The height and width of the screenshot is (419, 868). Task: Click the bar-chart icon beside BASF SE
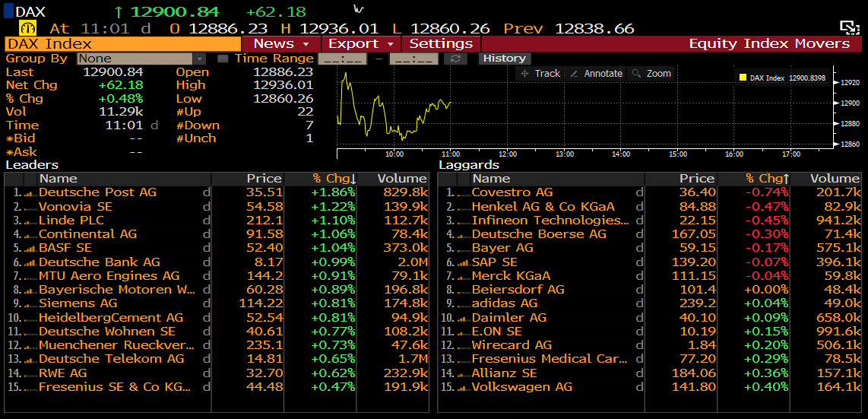pos(30,249)
